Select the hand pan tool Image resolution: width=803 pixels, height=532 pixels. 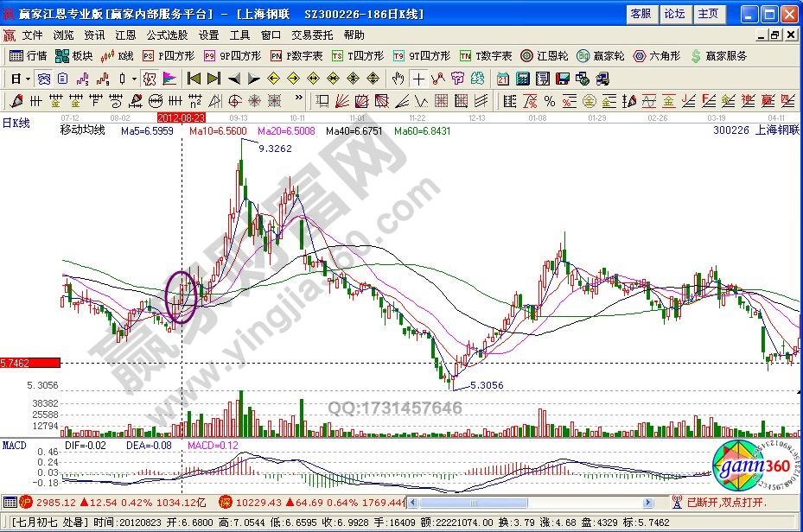coord(398,79)
